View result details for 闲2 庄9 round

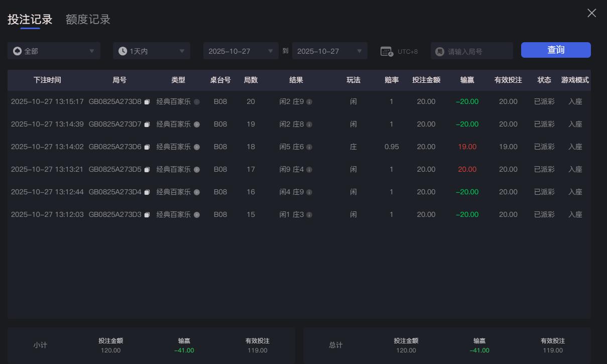(x=310, y=101)
